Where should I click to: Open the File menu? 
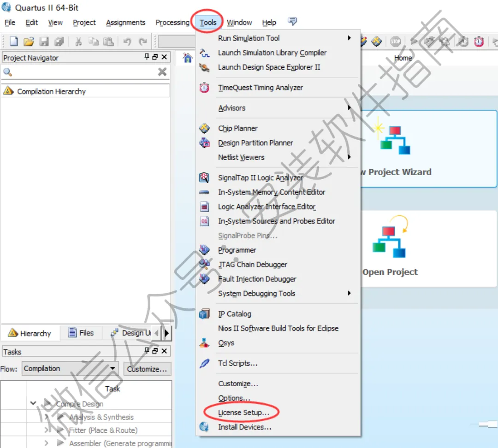10,23
